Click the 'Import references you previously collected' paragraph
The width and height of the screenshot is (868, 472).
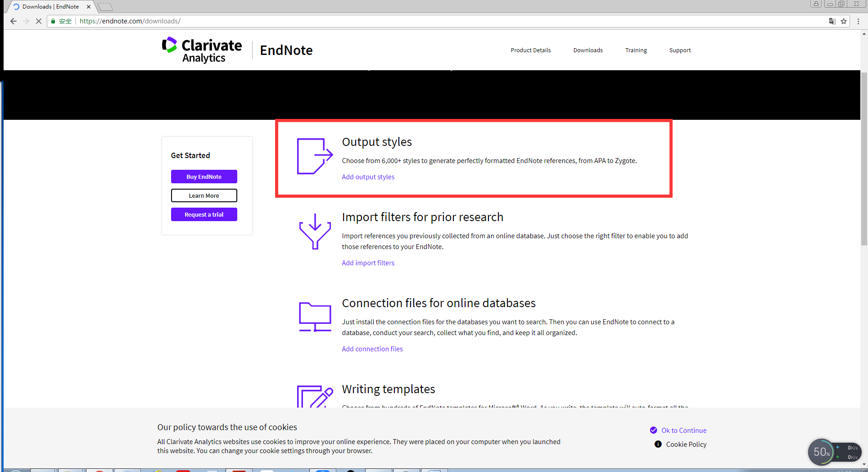tap(515, 241)
